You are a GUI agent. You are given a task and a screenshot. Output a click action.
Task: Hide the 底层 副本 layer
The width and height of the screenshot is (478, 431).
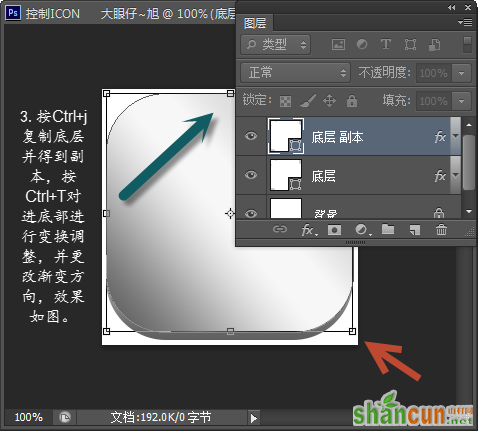tap(251, 136)
